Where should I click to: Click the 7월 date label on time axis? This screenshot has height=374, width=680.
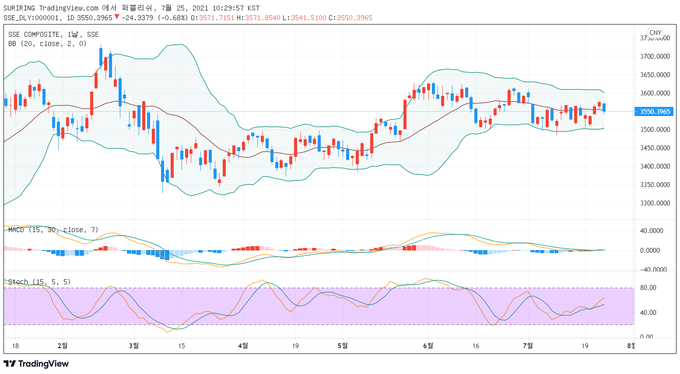(528, 346)
